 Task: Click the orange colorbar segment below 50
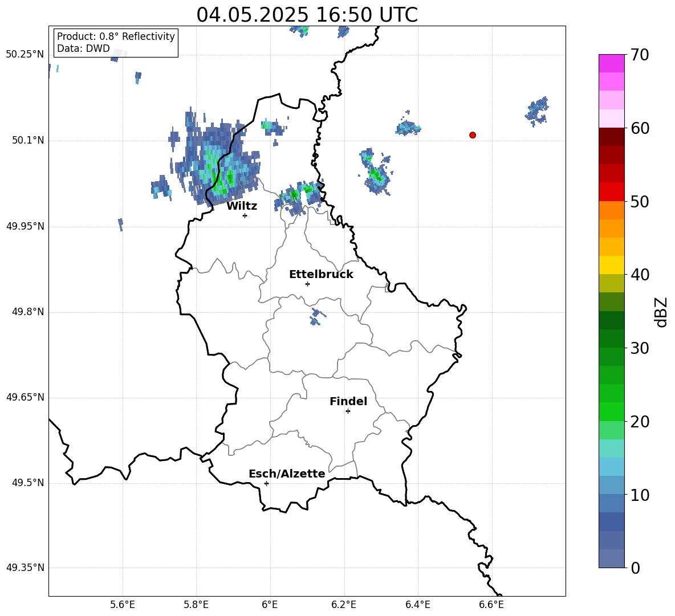point(611,210)
